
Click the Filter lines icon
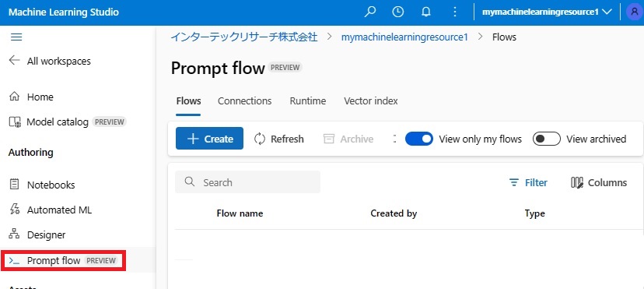pyautogui.click(x=514, y=182)
